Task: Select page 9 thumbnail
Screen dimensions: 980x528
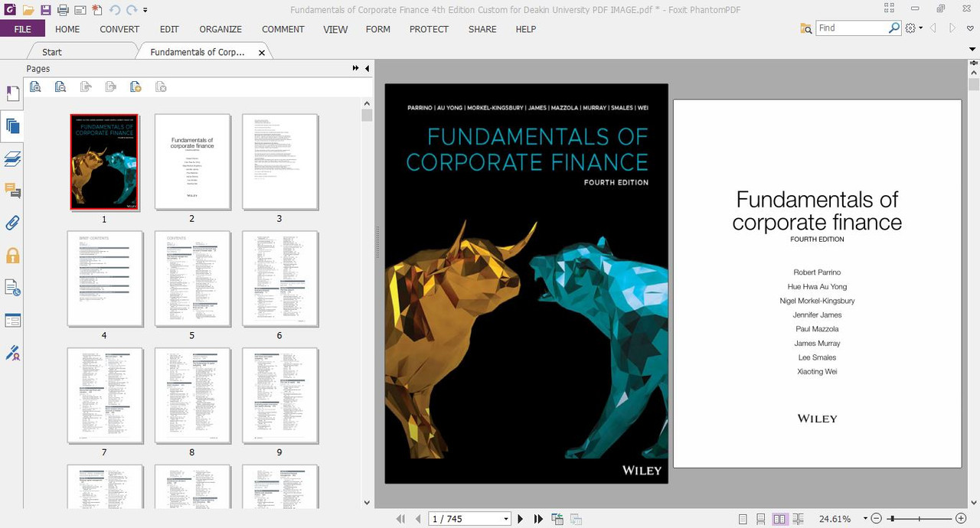Action: tap(280, 396)
